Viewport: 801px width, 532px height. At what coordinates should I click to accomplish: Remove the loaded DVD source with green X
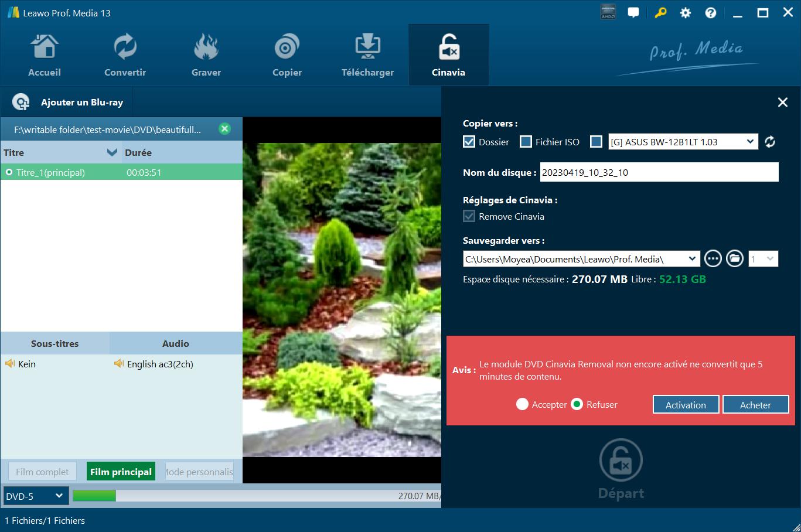[224, 129]
